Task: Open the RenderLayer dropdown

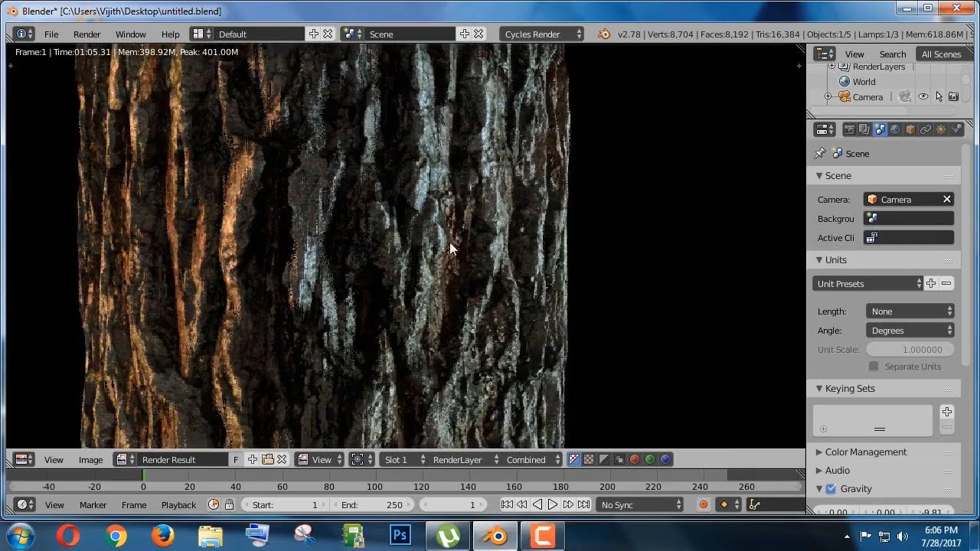Action: pos(464,459)
